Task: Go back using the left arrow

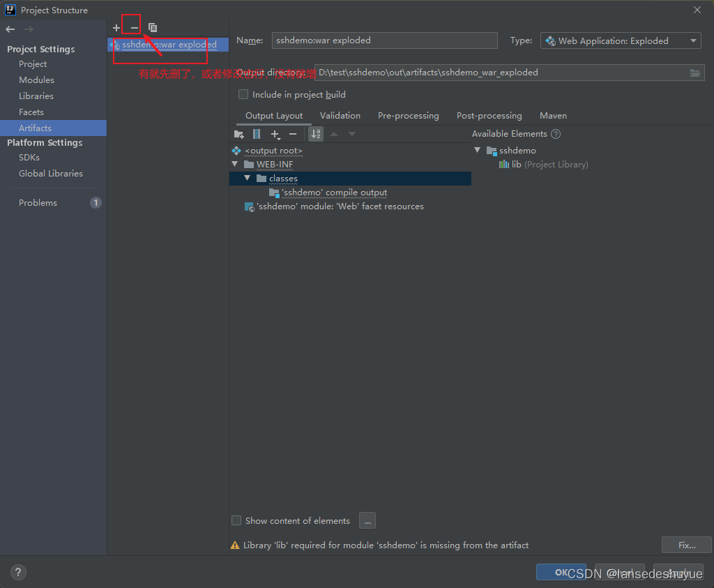Action: coord(10,29)
